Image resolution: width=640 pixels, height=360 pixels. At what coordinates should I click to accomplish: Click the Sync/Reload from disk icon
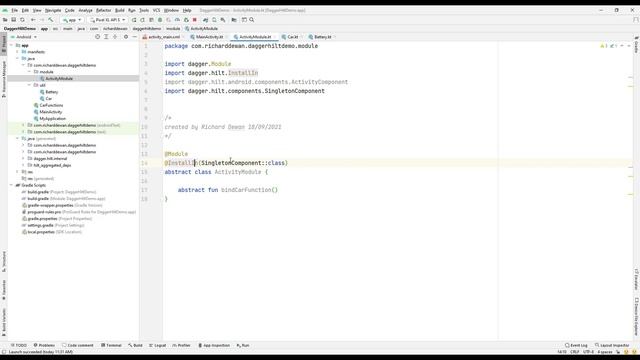(22, 20)
